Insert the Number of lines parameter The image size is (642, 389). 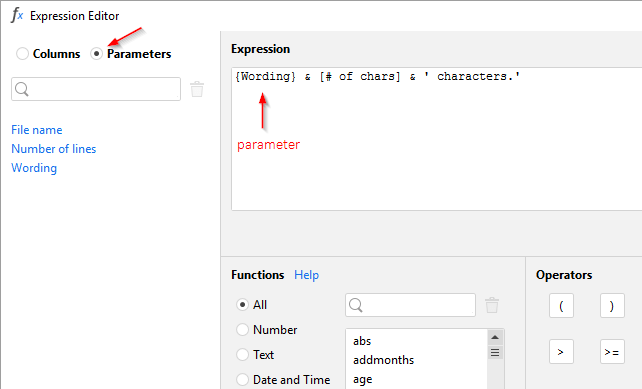54,149
